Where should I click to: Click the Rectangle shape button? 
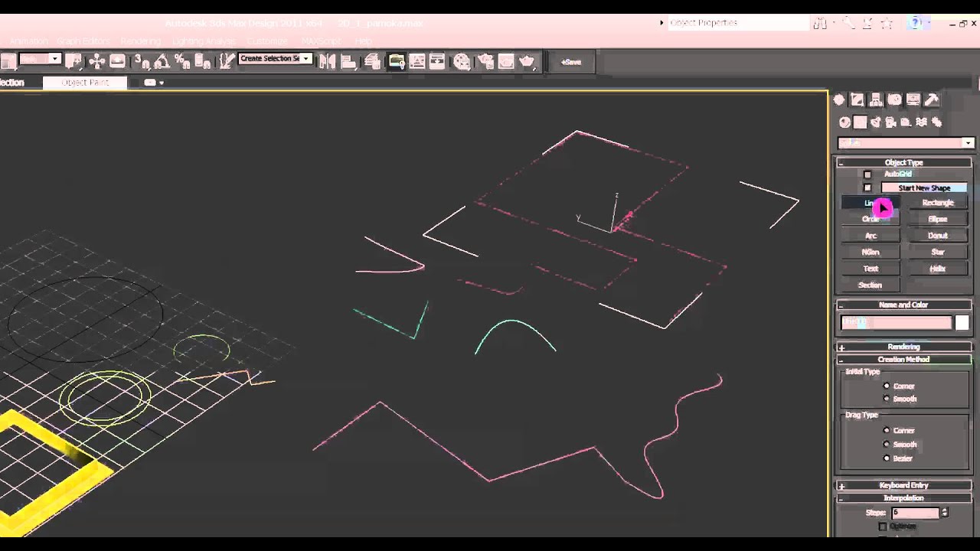938,203
